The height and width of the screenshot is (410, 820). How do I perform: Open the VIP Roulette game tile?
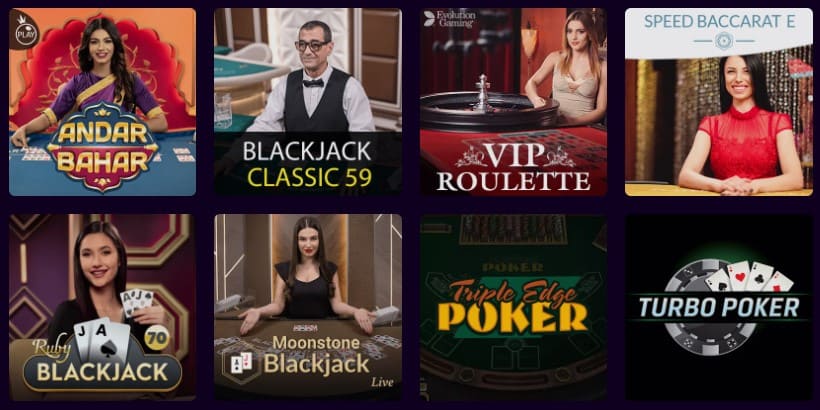(513, 102)
